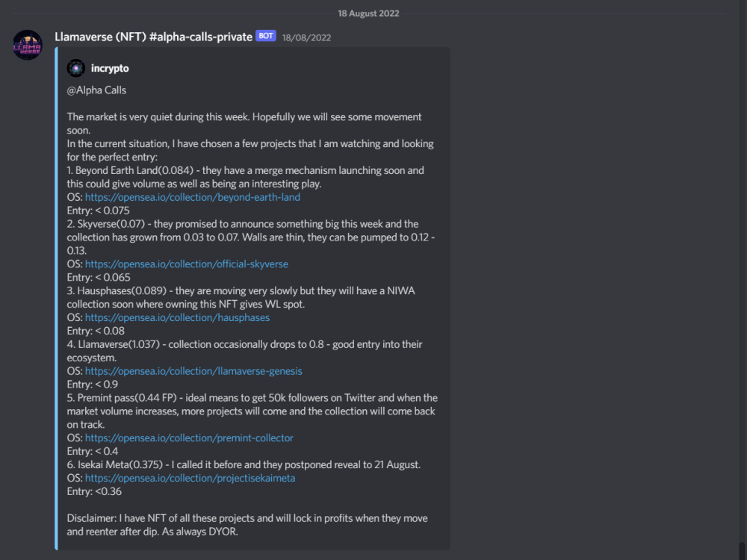747x560 pixels.
Task: Open the hausphases OpenSea link
Action: (177, 317)
